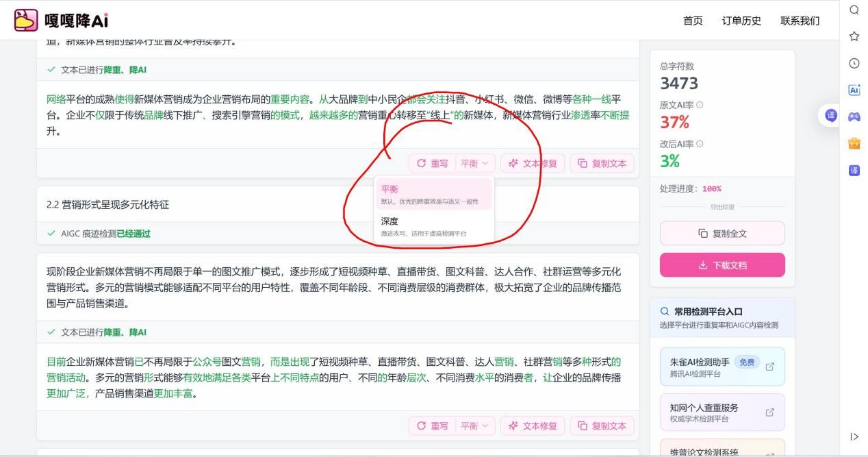Open the orange toolbox sidebar icon
The image size is (868, 457).
(854, 143)
